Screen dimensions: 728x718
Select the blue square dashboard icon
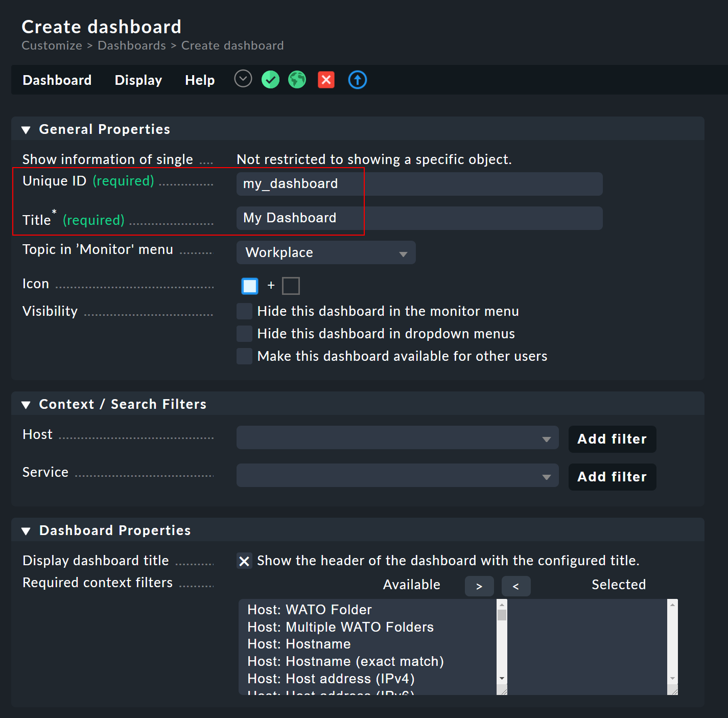point(250,286)
